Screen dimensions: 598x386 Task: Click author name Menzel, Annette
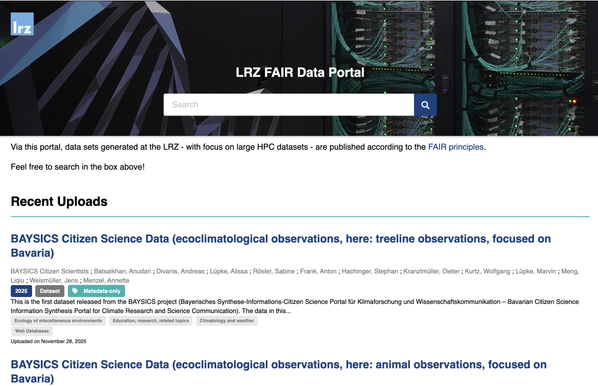click(106, 280)
